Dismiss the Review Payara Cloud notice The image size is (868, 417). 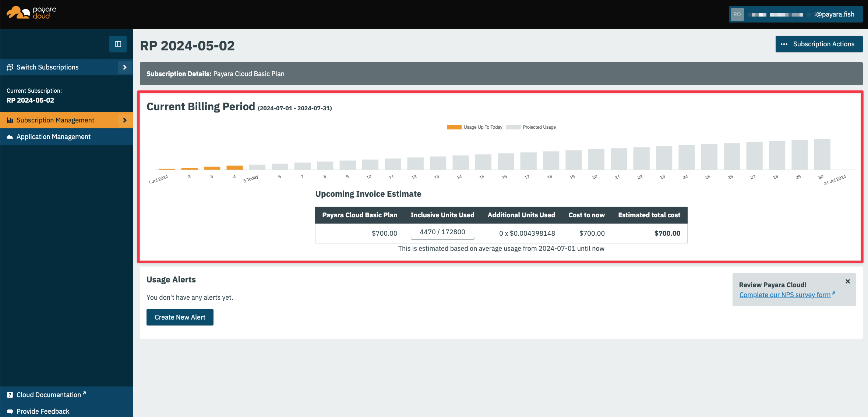point(848,281)
